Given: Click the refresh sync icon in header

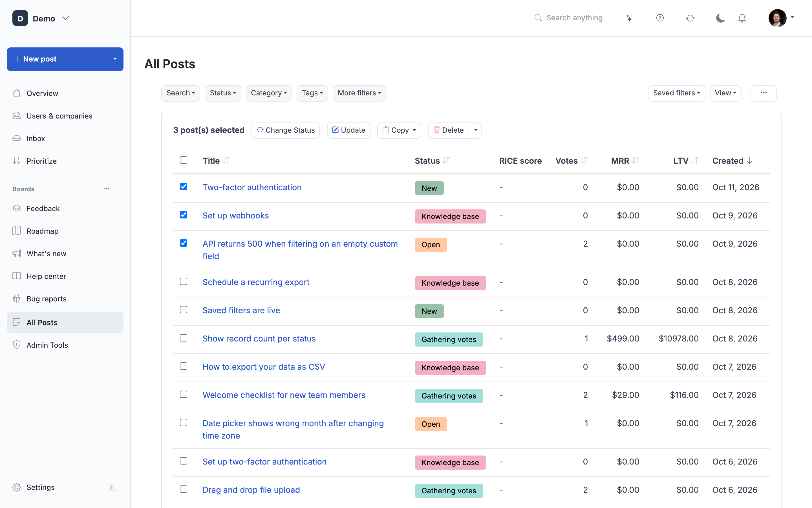Looking at the screenshot, I should click(x=690, y=18).
